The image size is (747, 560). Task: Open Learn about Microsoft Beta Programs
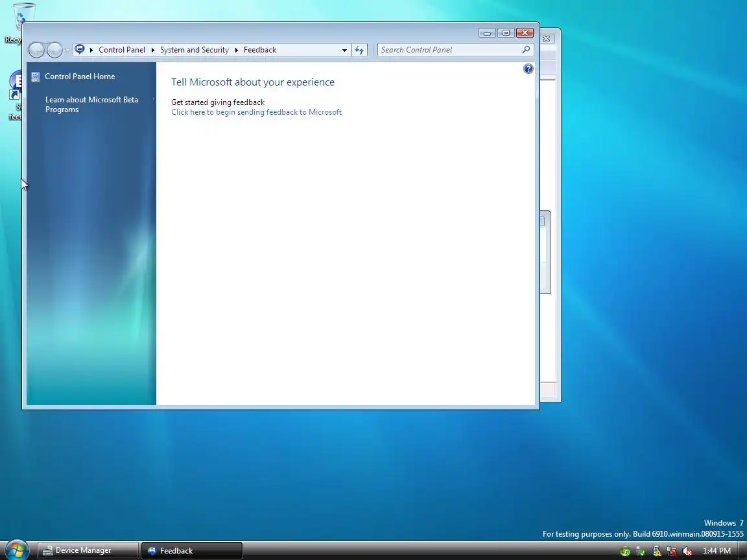point(91,104)
